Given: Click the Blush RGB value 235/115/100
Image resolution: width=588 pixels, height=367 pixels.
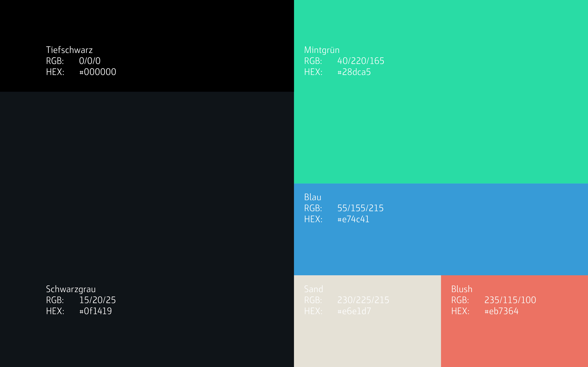Looking at the screenshot, I should click(x=510, y=300).
